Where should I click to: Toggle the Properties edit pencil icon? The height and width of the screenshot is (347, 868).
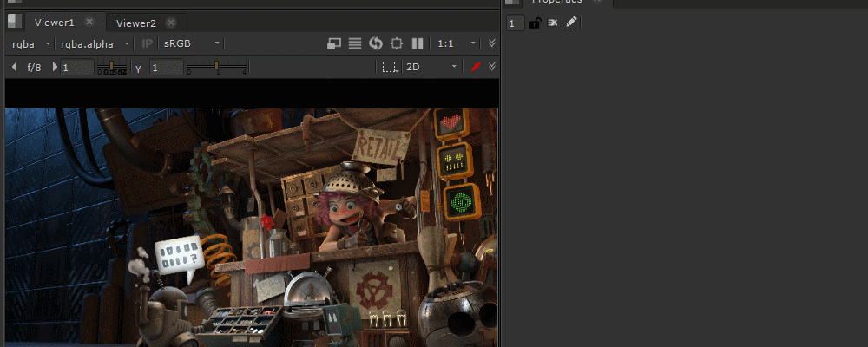[571, 23]
